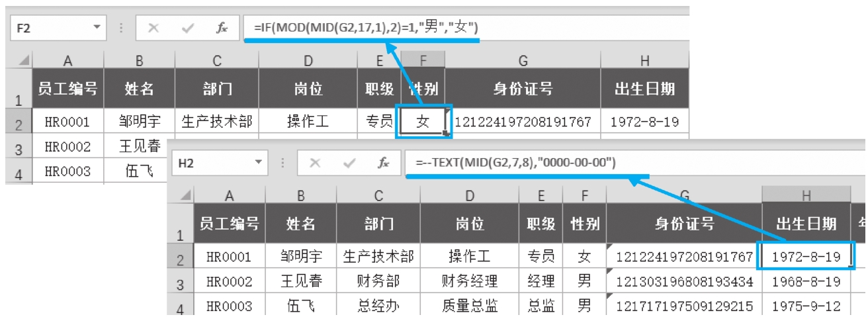
Task: Click the Cancel X icon beside H2 name box
Action: [315, 163]
